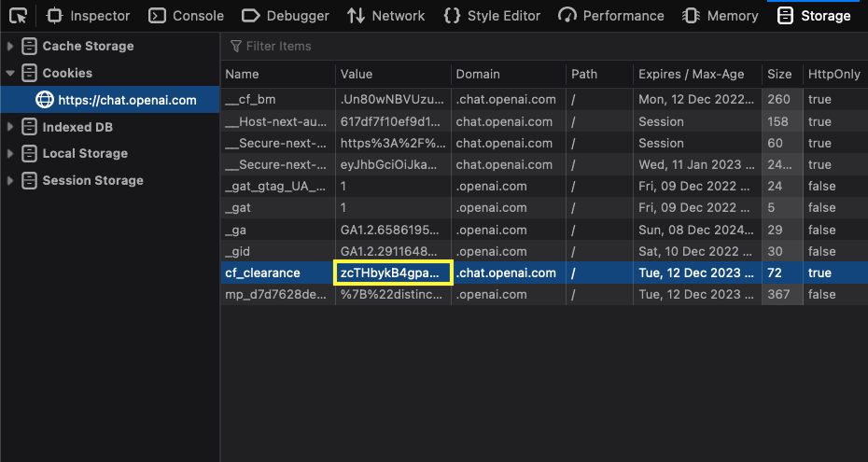
Task: Select the _gat cookie name
Action: click(238, 208)
